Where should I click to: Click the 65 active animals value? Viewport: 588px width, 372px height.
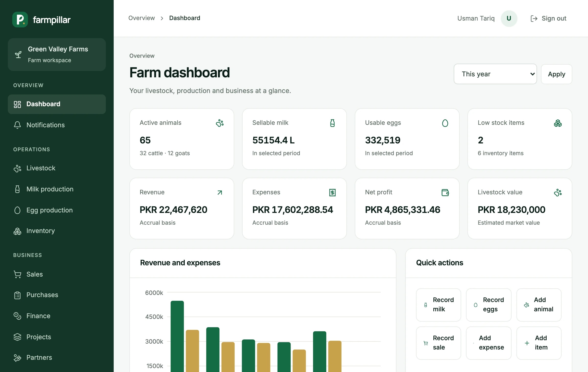click(145, 140)
